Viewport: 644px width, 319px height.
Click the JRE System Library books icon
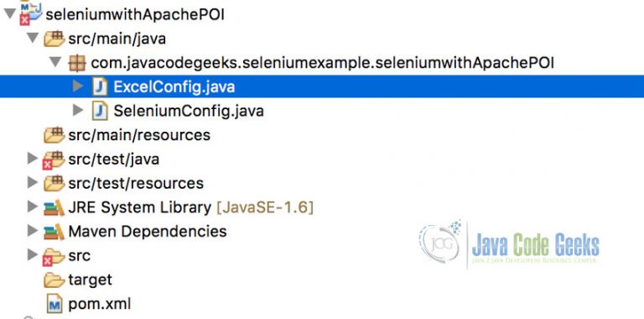pos(54,207)
